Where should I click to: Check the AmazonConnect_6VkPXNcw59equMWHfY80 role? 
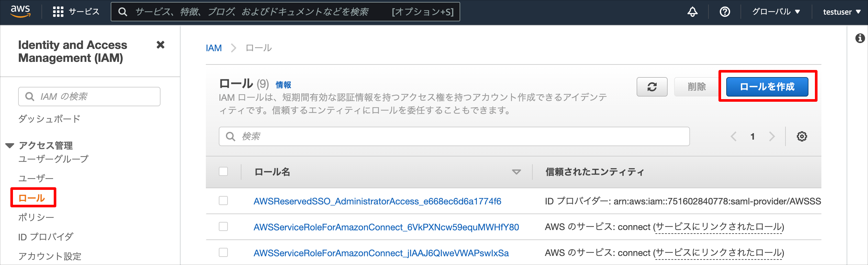point(223,226)
